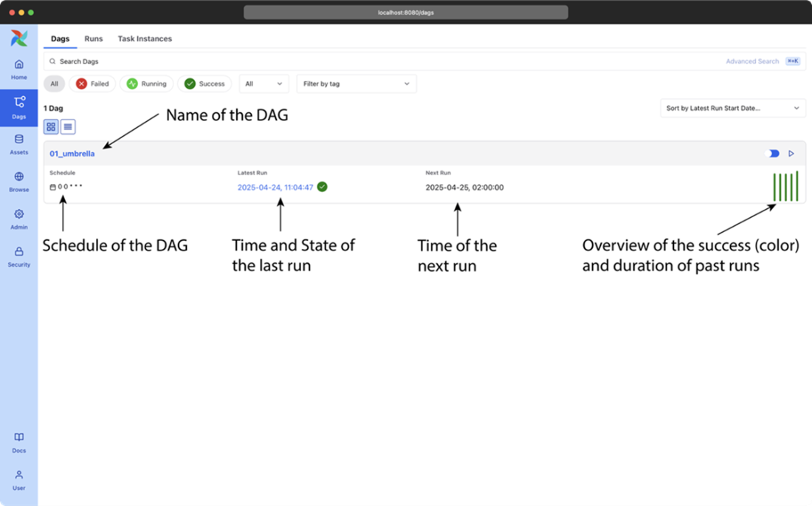
Task: Switch to table list view
Action: point(68,127)
